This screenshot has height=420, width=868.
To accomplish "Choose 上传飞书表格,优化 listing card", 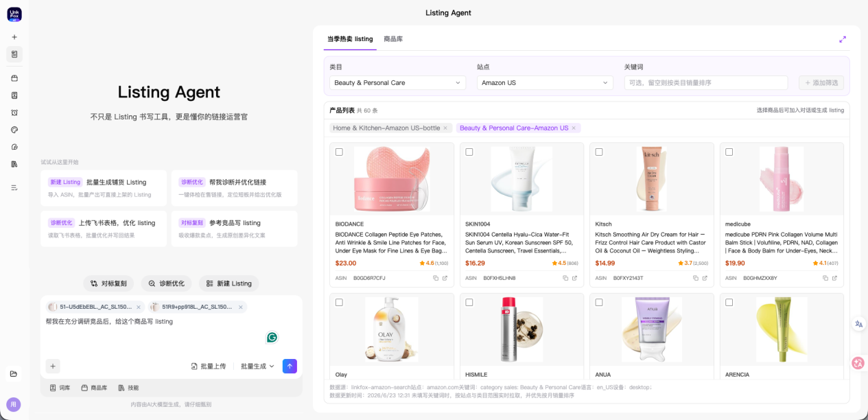I will [x=104, y=229].
